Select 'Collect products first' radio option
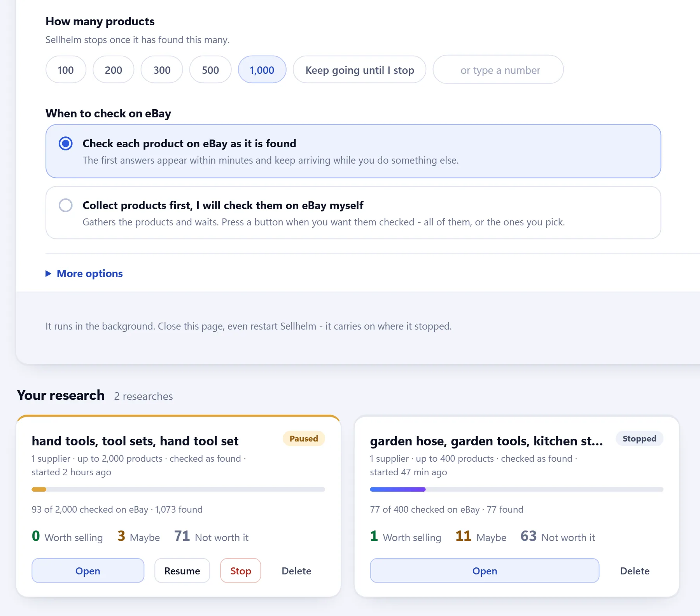Image resolution: width=700 pixels, height=616 pixels. point(353,213)
